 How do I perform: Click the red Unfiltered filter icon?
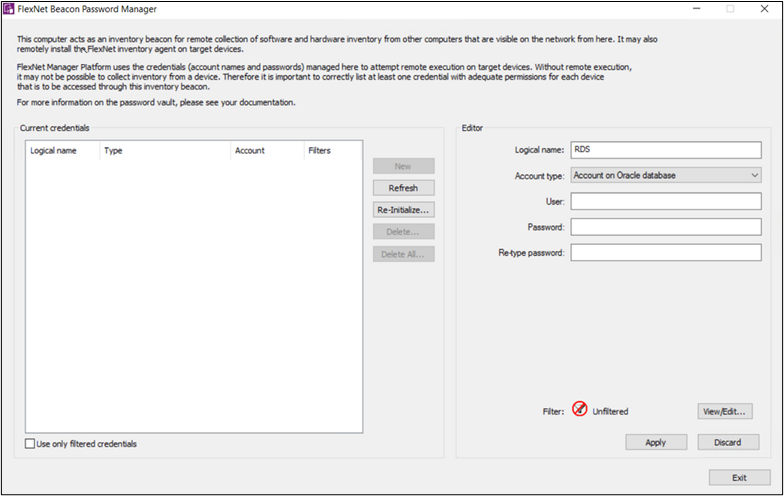coord(580,409)
